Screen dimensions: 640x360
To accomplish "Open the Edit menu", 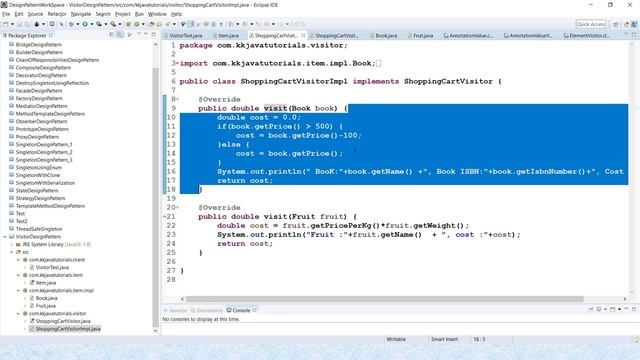I will (x=19, y=14).
